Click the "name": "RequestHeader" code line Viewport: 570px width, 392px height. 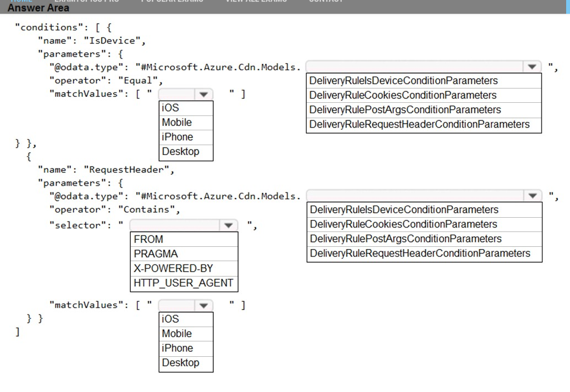(x=106, y=170)
